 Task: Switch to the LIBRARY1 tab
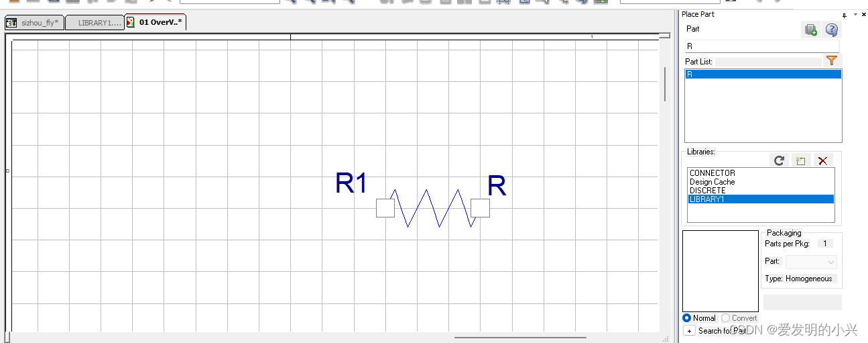95,23
